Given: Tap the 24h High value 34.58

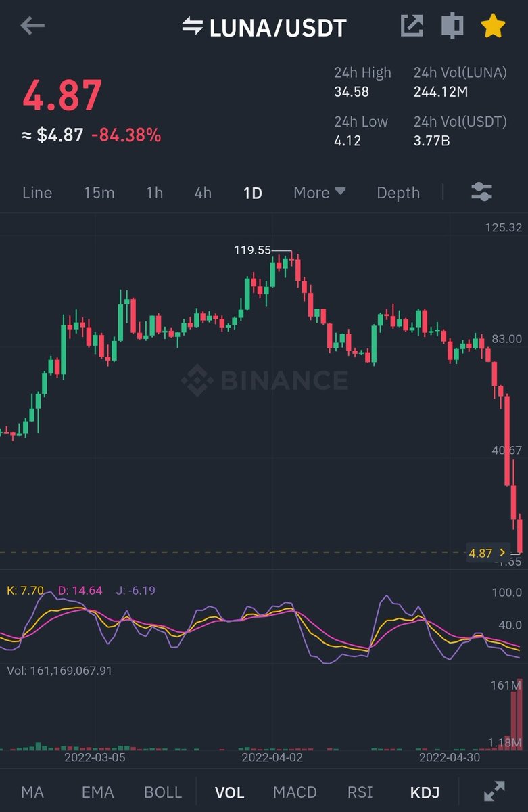Looking at the screenshot, I should (352, 92).
